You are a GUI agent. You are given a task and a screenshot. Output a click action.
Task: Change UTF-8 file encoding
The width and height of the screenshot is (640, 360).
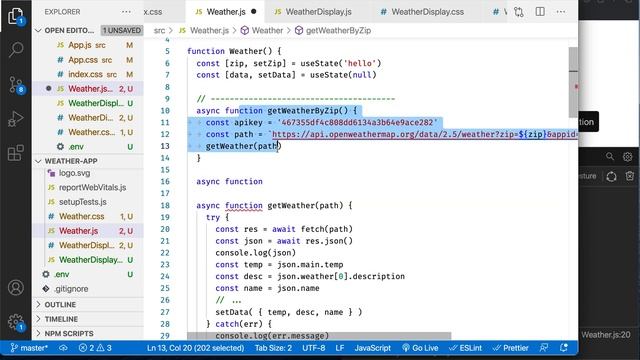[313, 348]
